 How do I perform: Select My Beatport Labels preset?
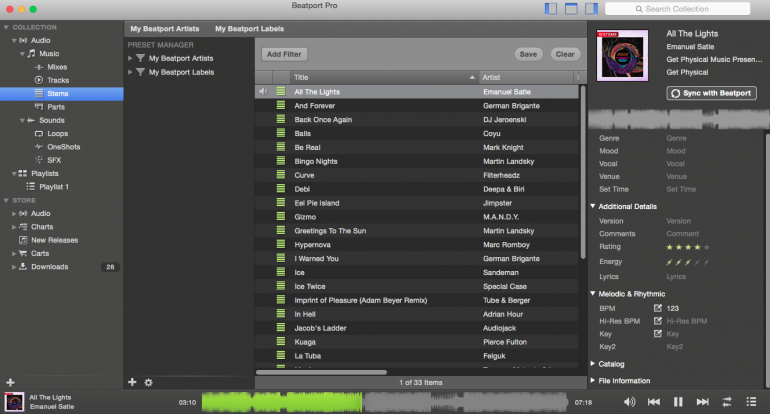181,72
